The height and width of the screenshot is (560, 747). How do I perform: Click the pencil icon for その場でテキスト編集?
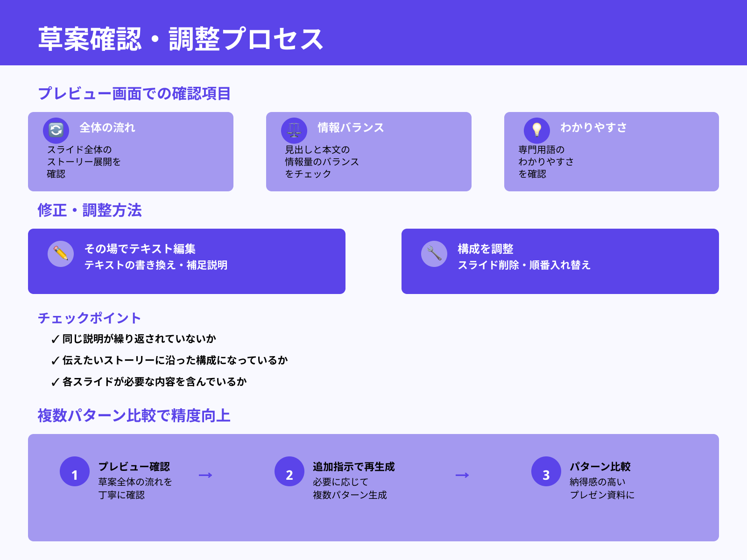[61, 254]
